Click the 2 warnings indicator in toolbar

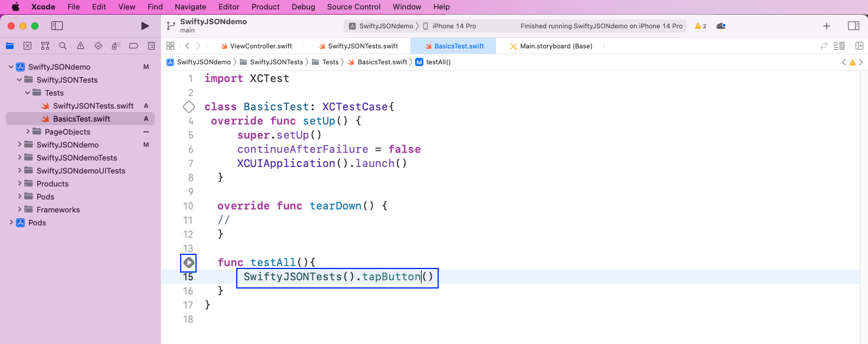[x=700, y=26]
